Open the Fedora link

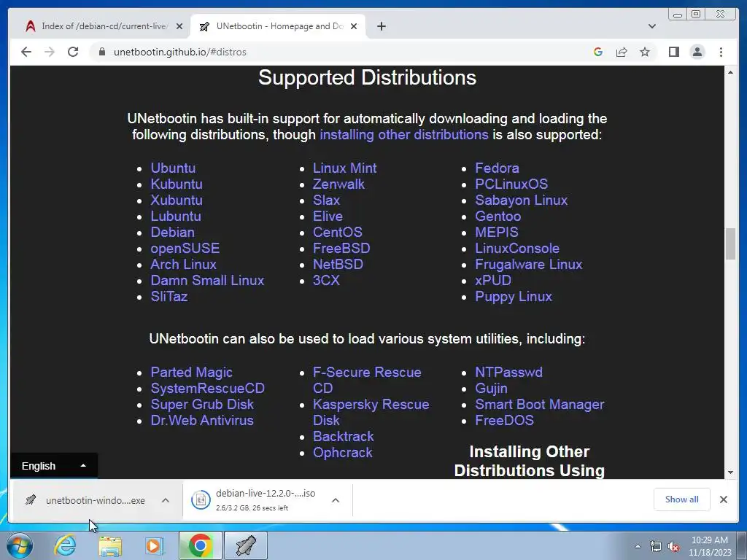tap(497, 168)
